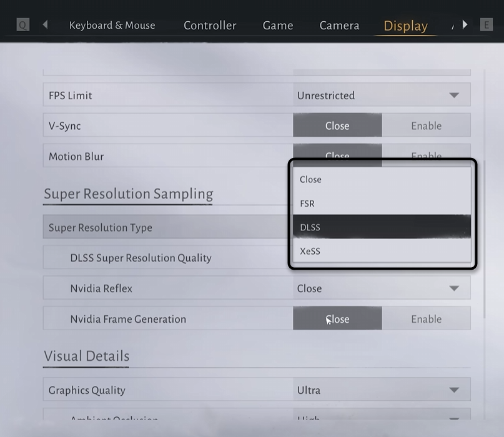Choose Close in Super Resolution Type list
Viewport: 504px width, 437px height.
[382, 179]
